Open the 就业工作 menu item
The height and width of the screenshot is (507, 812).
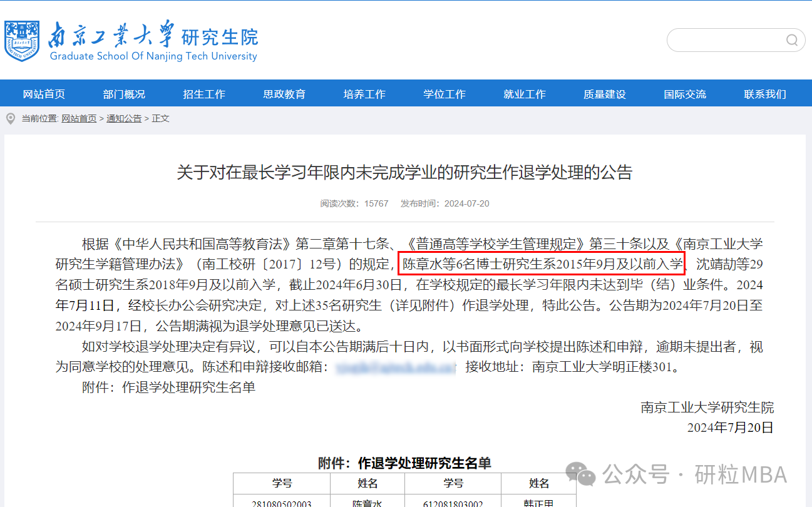pos(525,94)
